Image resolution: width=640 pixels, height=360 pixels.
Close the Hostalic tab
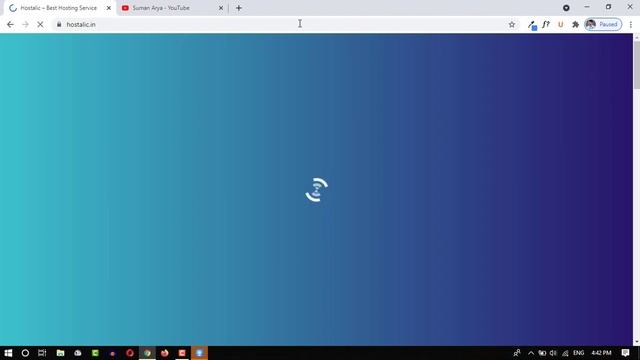[109, 8]
